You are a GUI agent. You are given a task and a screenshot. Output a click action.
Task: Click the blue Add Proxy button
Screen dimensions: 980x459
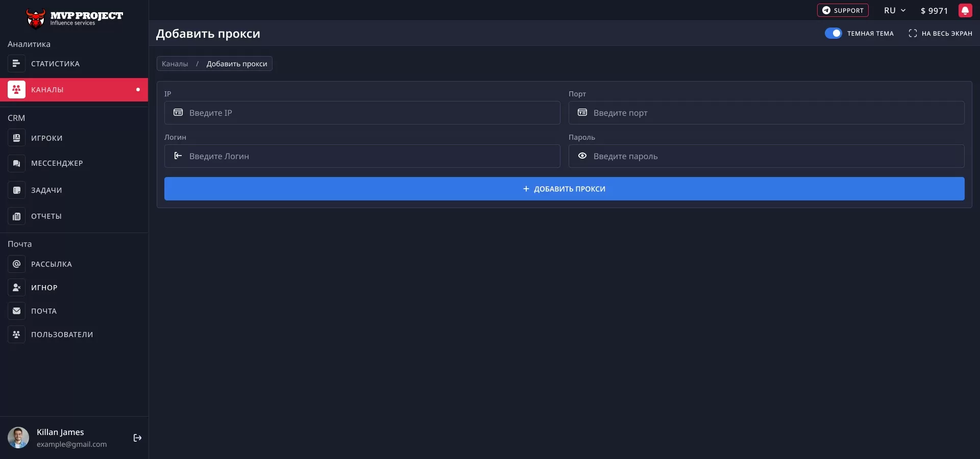tap(564, 189)
